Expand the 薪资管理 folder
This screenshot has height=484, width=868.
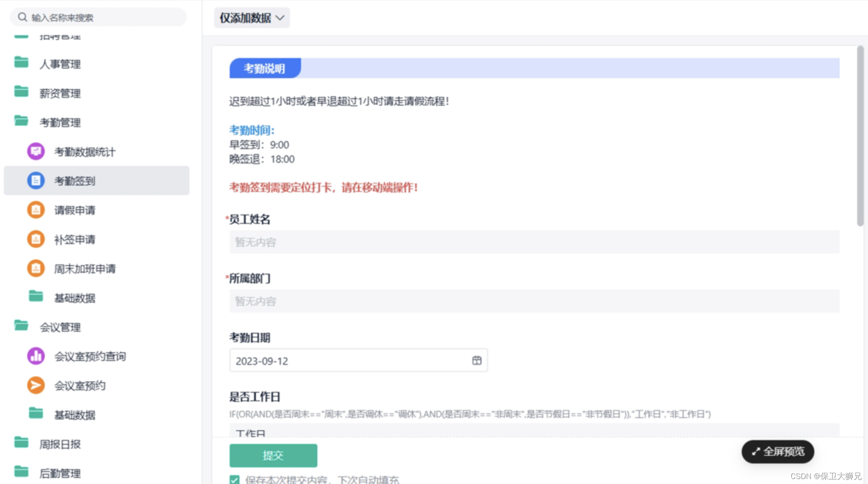tap(60, 93)
